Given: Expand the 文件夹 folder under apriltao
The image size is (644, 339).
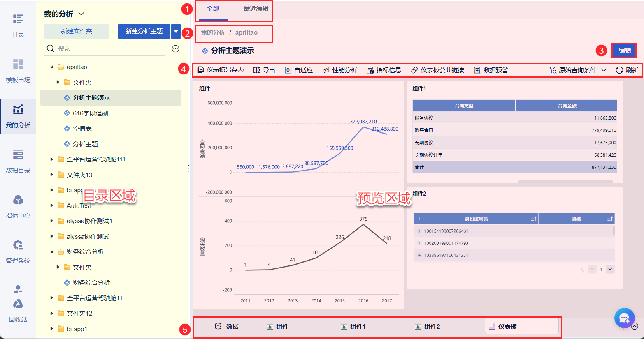Looking at the screenshot, I should [58, 82].
